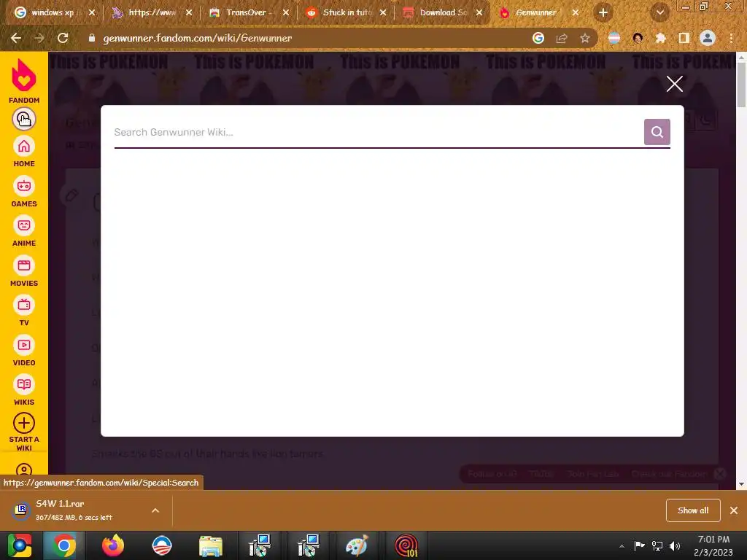Screen dimensions: 747x560
Task: Click the share page icon in address bar
Action: (x=562, y=38)
